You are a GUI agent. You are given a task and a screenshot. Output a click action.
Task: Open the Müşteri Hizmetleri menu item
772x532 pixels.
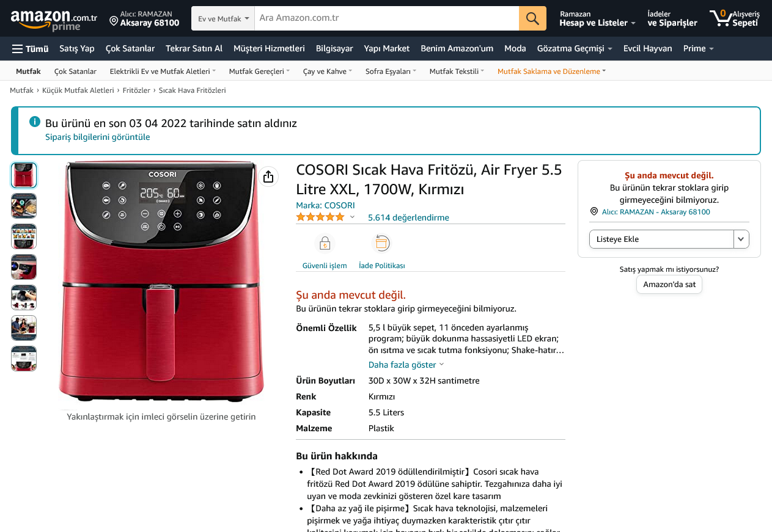pos(269,49)
